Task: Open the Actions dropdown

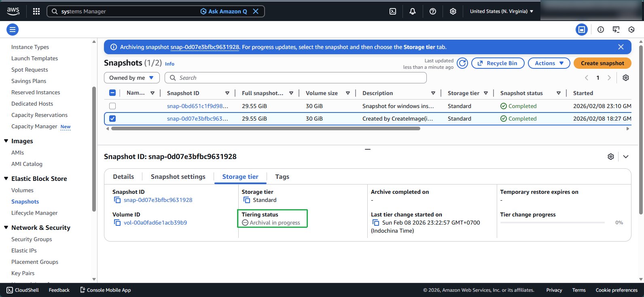Action: pos(549,63)
